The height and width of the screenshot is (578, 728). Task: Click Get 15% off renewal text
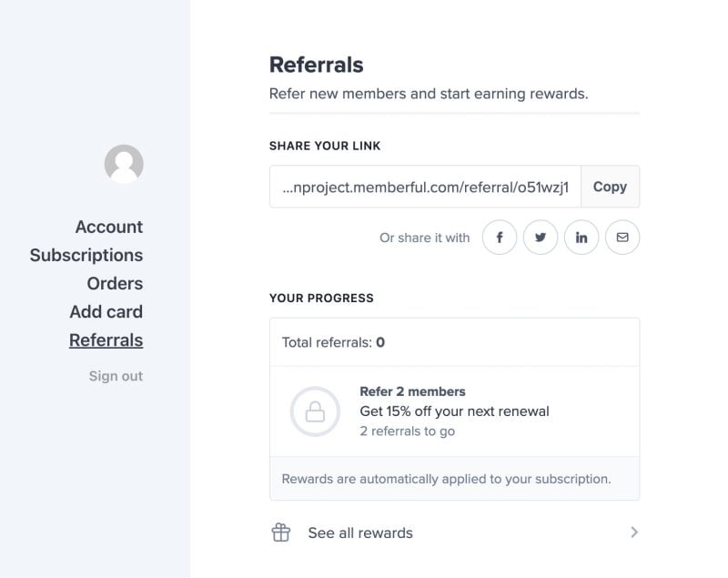pyautogui.click(x=454, y=411)
